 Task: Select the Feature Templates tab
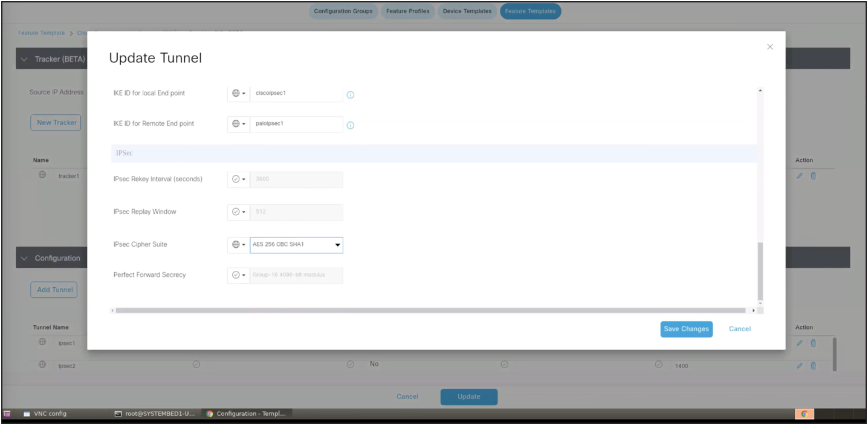tap(530, 11)
